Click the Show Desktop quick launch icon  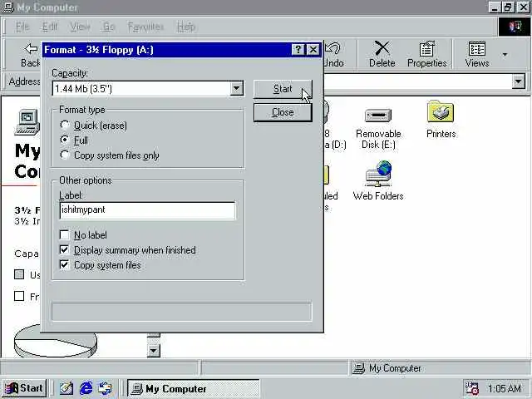pos(66,388)
